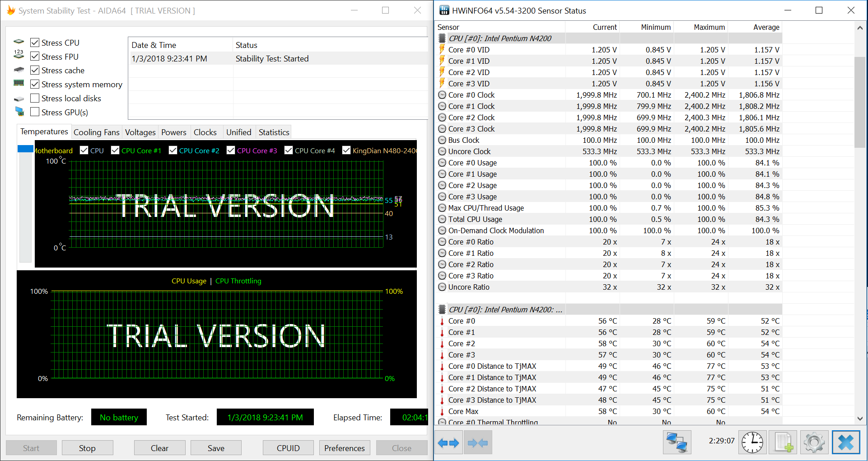Toggle the CPU graph line checkbox
Screen dimensions: 868x461
click(84, 150)
